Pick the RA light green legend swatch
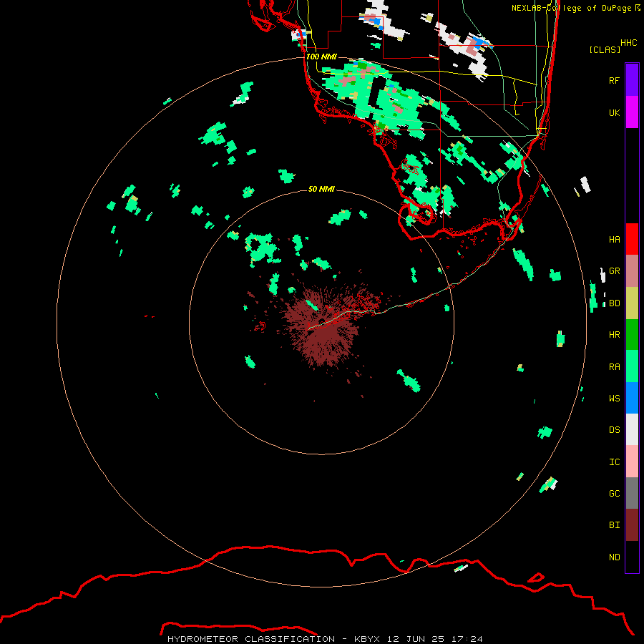Image resolution: width=644 pixels, height=644 pixels. point(632,366)
